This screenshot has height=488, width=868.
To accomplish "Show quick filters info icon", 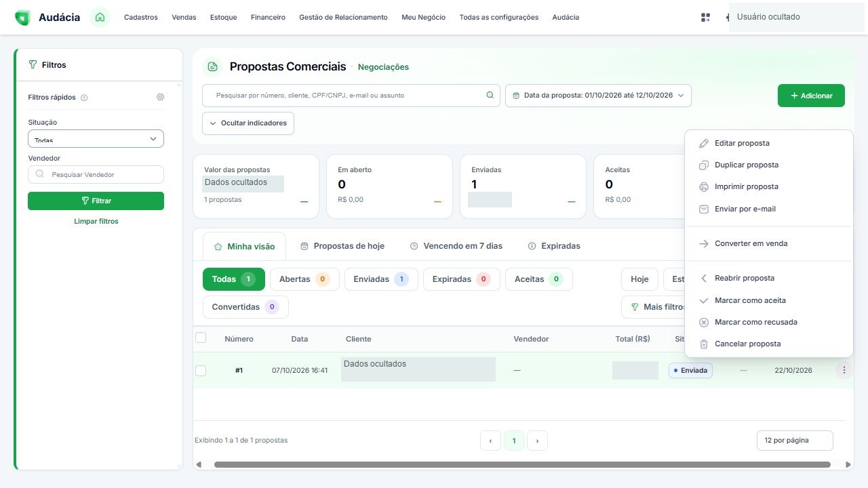I will pos(84,98).
